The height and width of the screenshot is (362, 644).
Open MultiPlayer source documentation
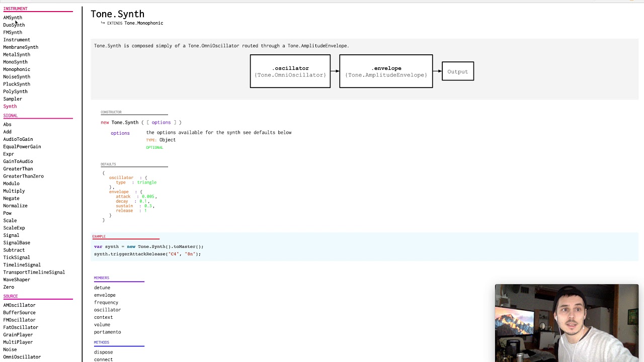(18, 342)
